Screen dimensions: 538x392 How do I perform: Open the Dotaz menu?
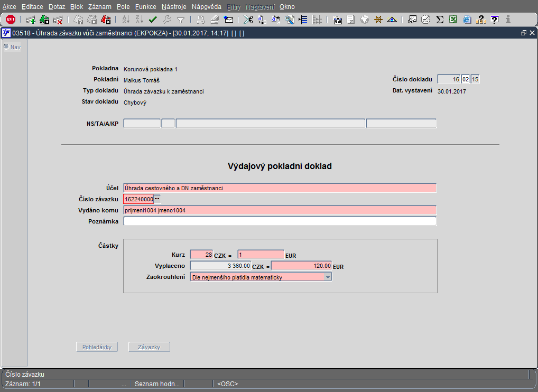click(x=57, y=6)
